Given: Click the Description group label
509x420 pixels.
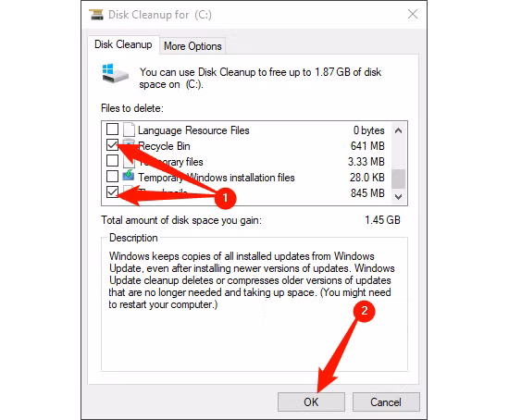Looking at the screenshot, I should [x=133, y=238].
